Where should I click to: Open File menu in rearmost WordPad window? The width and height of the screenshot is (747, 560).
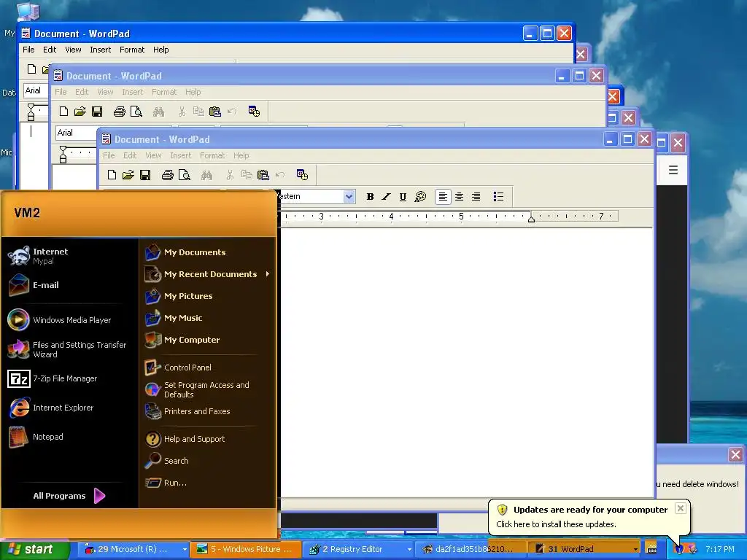(x=28, y=50)
